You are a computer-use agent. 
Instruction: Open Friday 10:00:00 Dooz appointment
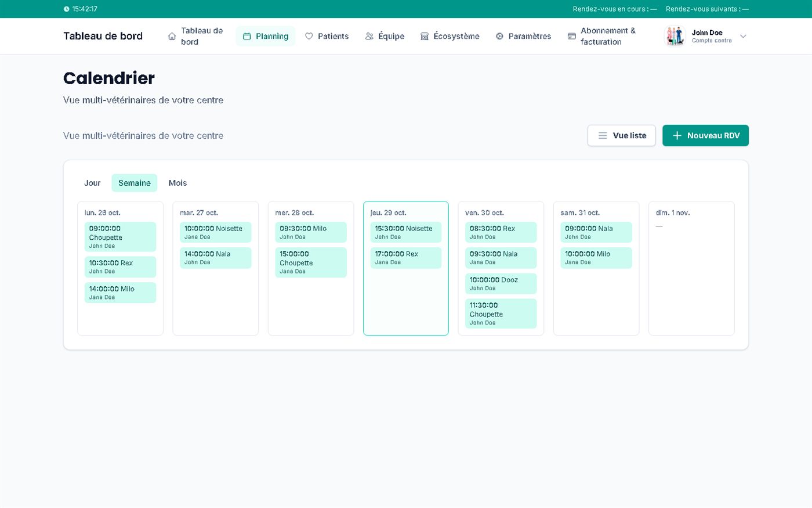[x=501, y=283]
